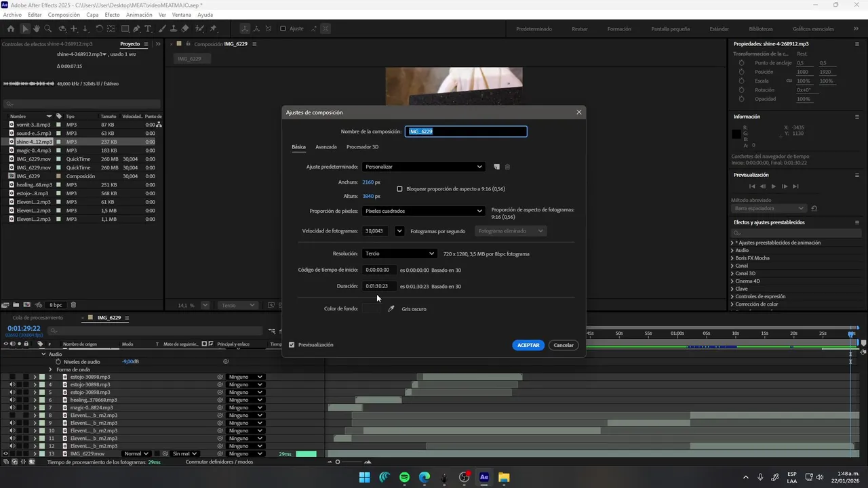The image size is (868, 488).
Task: Unmute audio of layer 8 ElevenL mp3
Action: coord(12,415)
